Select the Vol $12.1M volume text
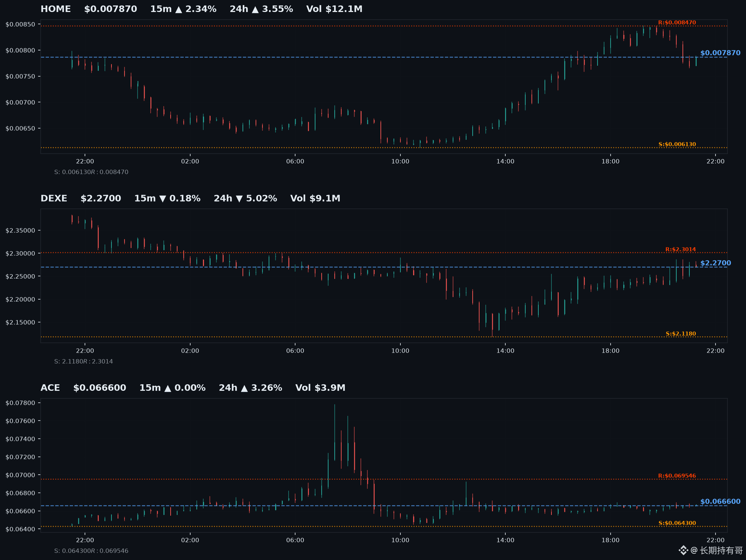 [x=334, y=9]
